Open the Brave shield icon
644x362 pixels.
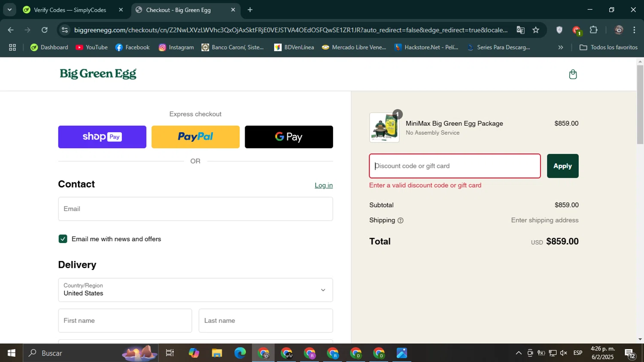tap(559, 30)
